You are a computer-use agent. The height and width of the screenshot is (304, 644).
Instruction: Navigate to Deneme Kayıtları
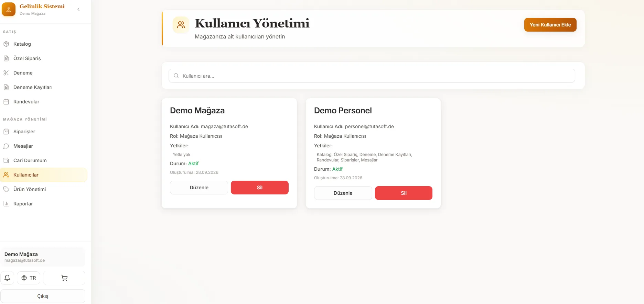tap(43, 87)
